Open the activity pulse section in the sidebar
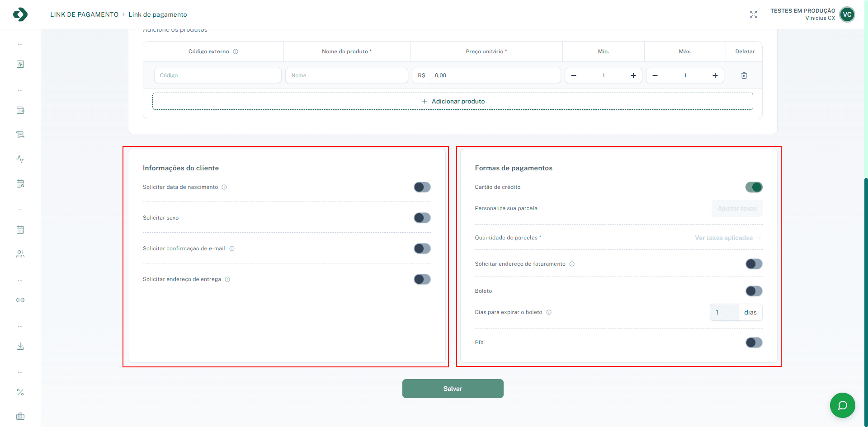Screen dimensions: 868x427 pos(20,159)
